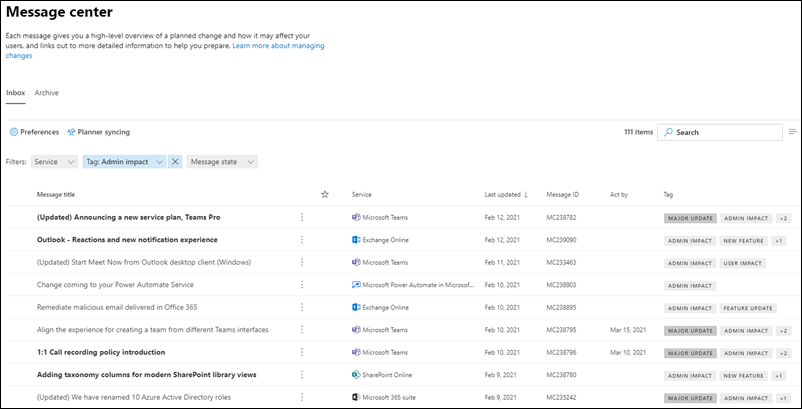The image size is (802, 409).
Task: Expand the Message state filter dropdown
Action: tap(222, 162)
